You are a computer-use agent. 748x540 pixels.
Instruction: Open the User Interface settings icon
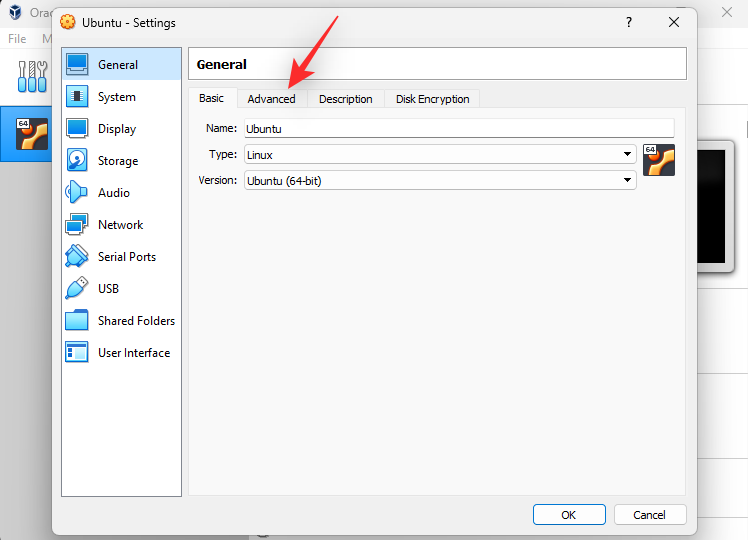pos(78,353)
